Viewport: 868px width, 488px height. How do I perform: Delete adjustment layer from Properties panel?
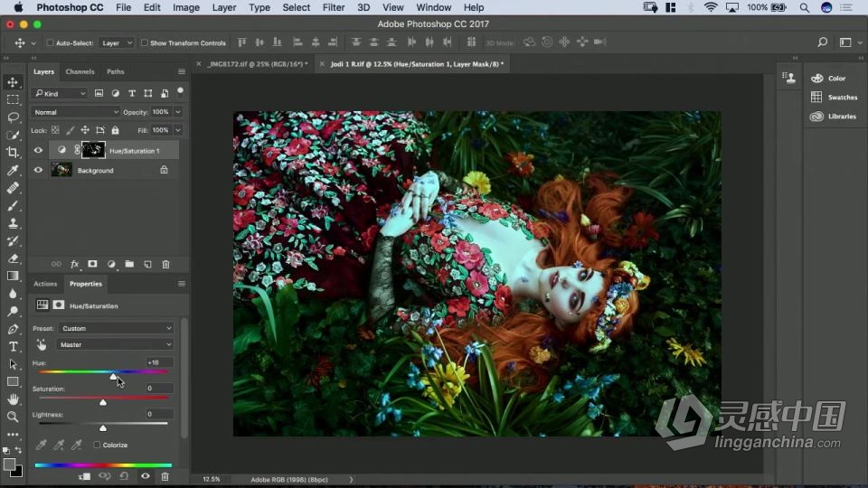pos(165,476)
